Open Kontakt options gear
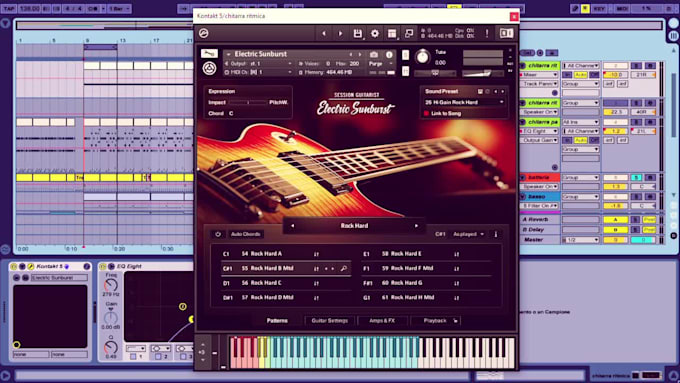The height and width of the screenshot is (383, 680). click(375, 33)
